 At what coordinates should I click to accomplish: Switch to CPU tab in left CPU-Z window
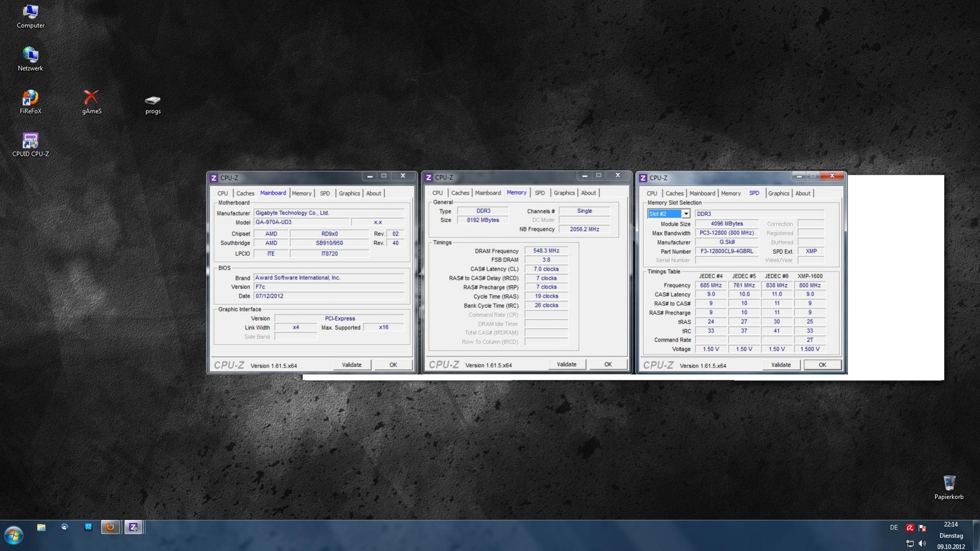pos(223,194)
